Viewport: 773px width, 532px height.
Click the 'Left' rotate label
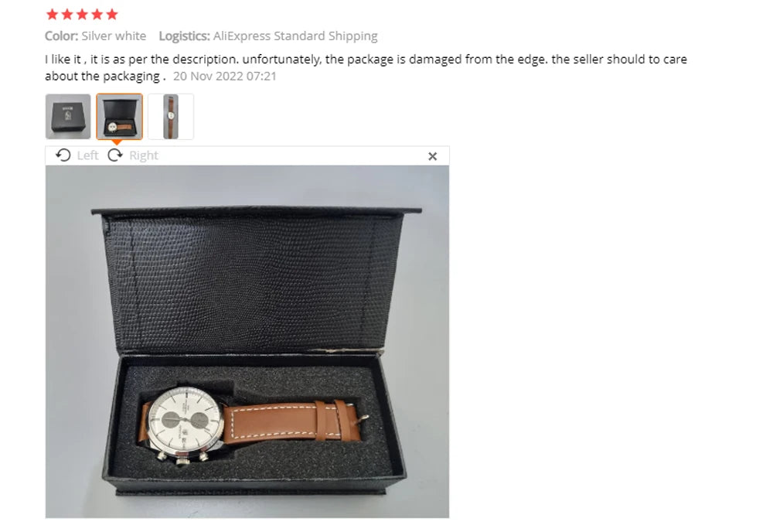[x=88, y=155]
